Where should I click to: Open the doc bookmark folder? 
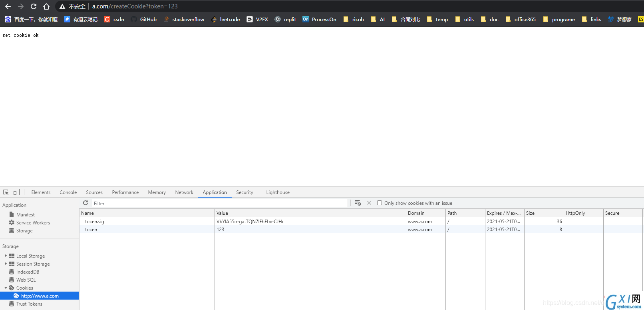pyautogui.click(x=490, y=19)
